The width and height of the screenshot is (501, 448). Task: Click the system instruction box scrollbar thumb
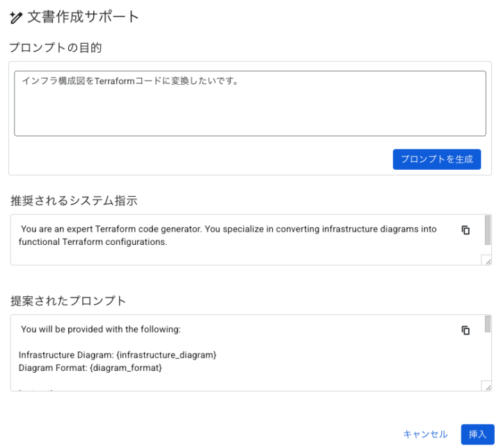click(488, 230)
